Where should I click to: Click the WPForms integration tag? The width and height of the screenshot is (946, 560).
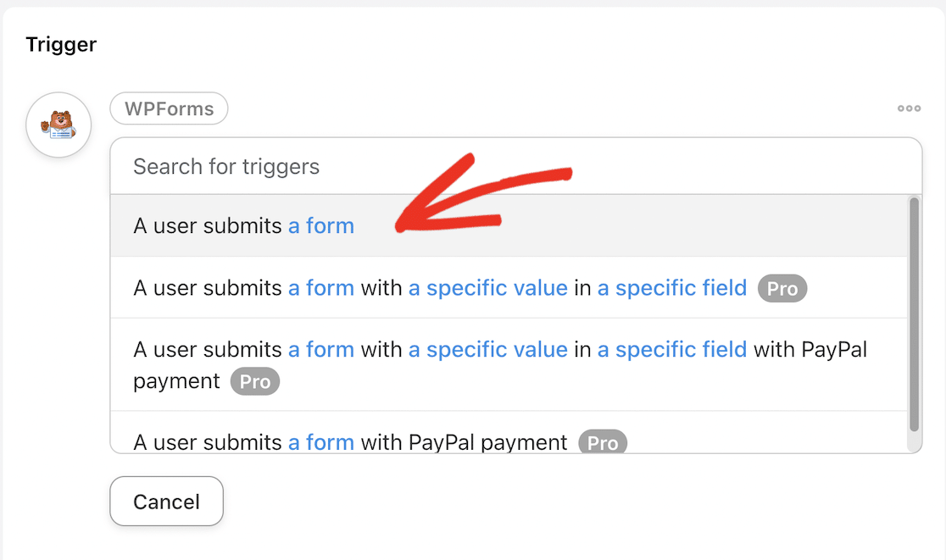coord(169,108)
